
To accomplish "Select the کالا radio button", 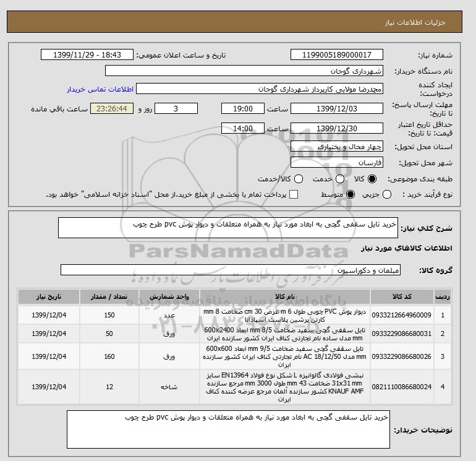I will point(372,179).
